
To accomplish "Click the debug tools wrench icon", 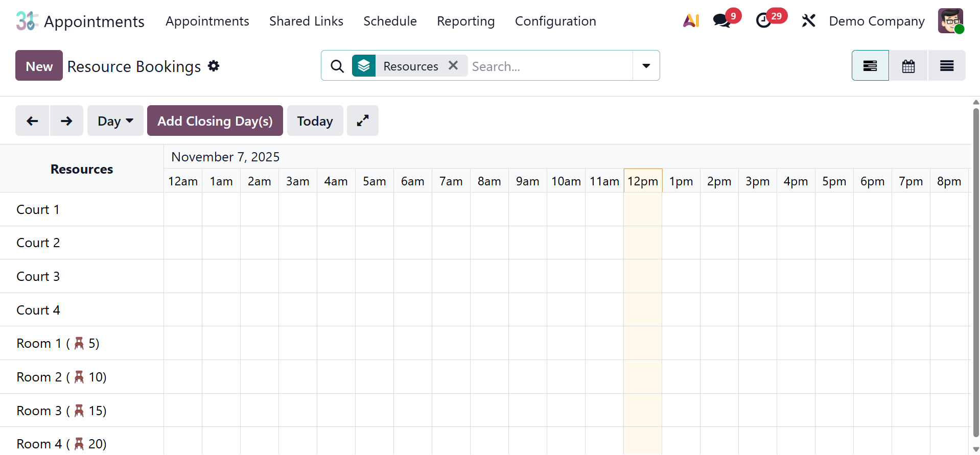I will click(808, 21).
